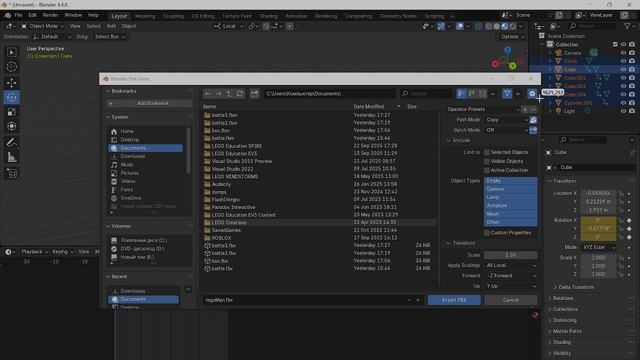The width and height of the screenshot is (640, 360).
Task: Hide the Camera in the outliner viewport
Action: tap(623, 53)
